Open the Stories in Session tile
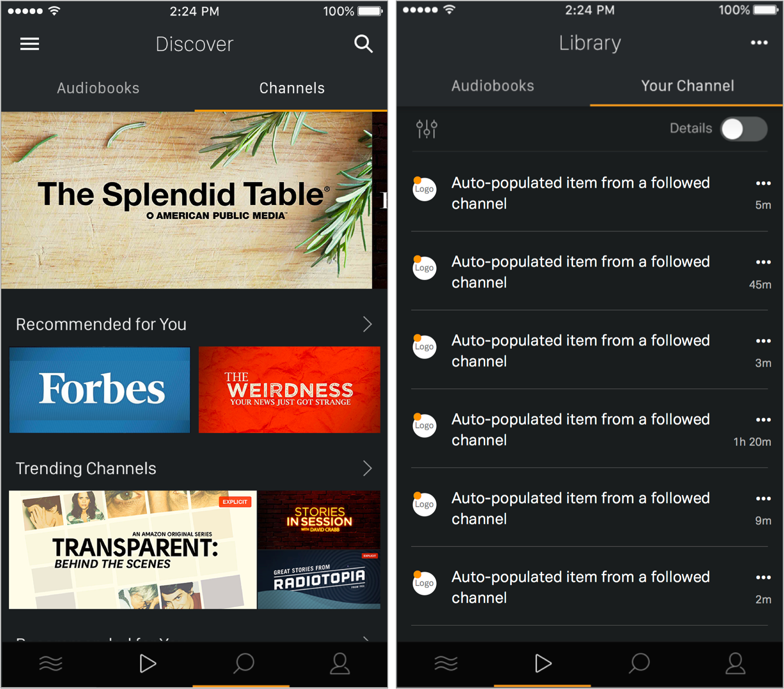Image resolution: width=784 pixels, height=689 pixels. click(x=319, y=520)
